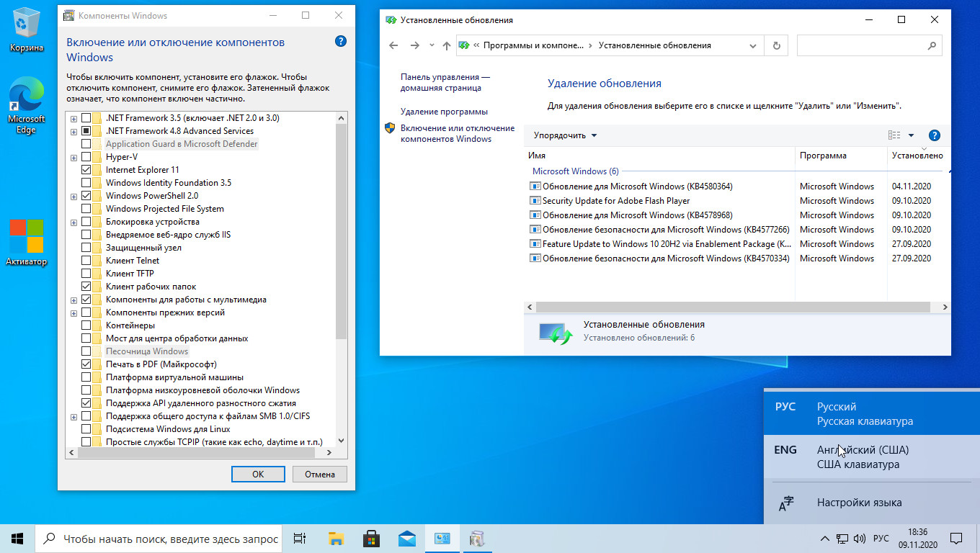Image resolution: width=980 pixels, height=553 pixels.
Task: Click the search magnifier in the updates window
Action: click(931, 45)
